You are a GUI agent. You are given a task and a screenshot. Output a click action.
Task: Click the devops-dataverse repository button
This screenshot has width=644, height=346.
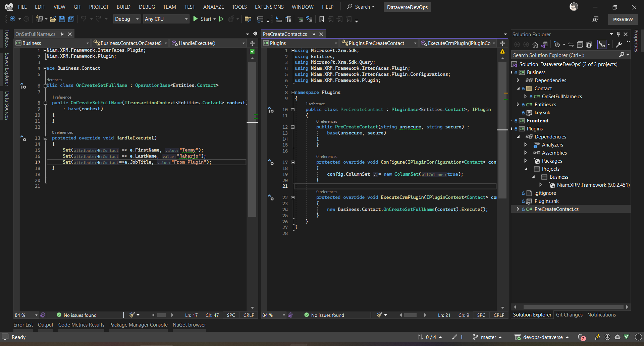[542, 337]
